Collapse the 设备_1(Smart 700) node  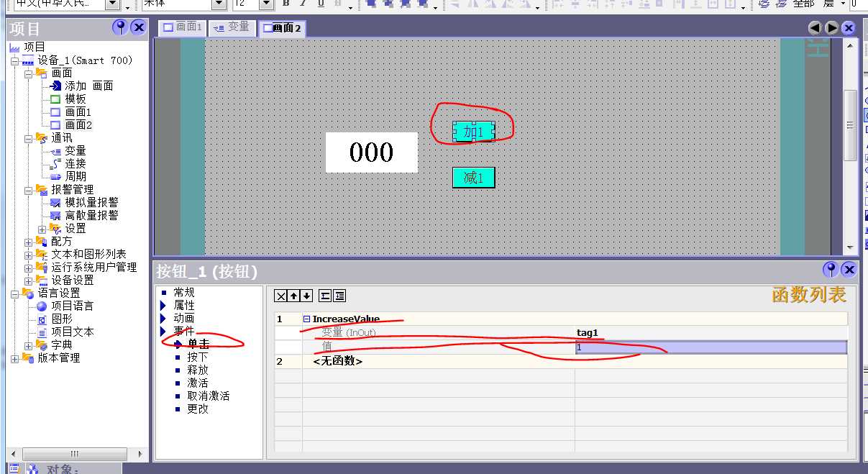point(14,61)
